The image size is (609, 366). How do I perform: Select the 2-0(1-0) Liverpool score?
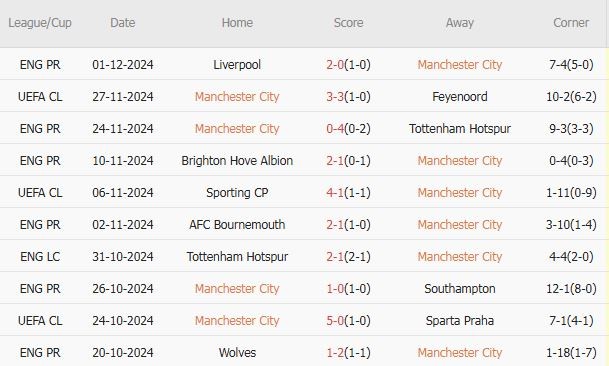coord(348,64)
